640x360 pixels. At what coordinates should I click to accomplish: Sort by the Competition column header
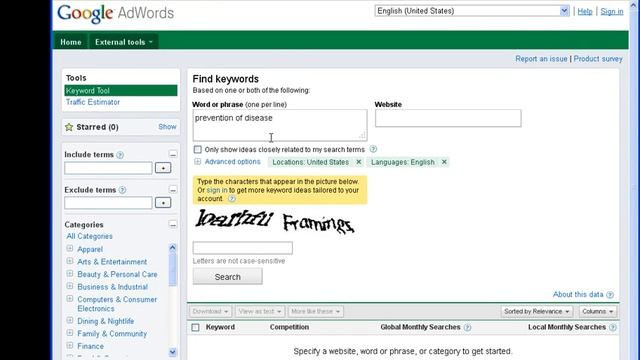(x=289, y=327)
